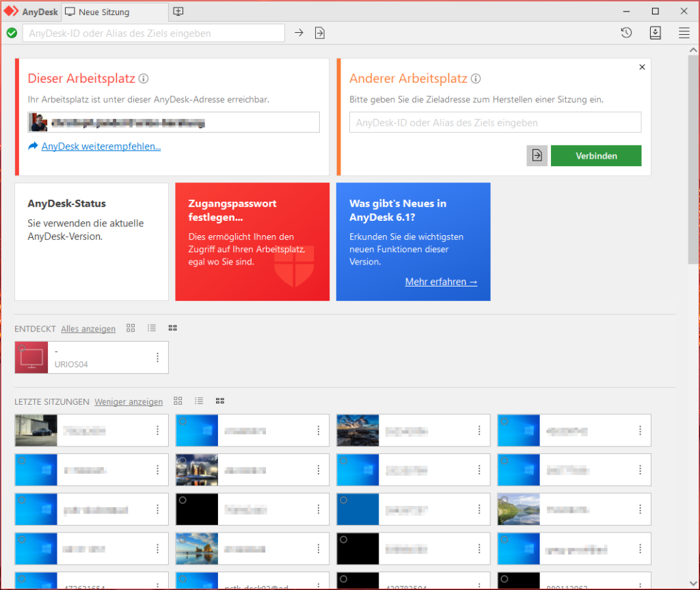Click the AnyDesk logo in title bar
This screenshot has width=700, height=590.
point(12,11)
